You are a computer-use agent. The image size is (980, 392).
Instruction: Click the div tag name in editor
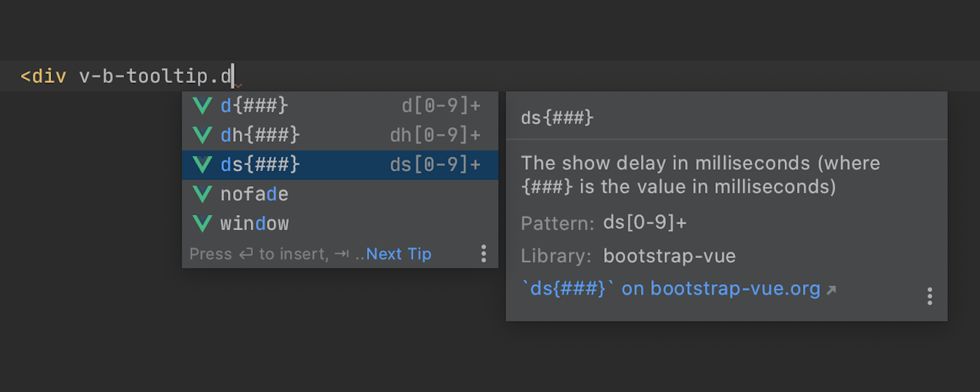[49, 76]
